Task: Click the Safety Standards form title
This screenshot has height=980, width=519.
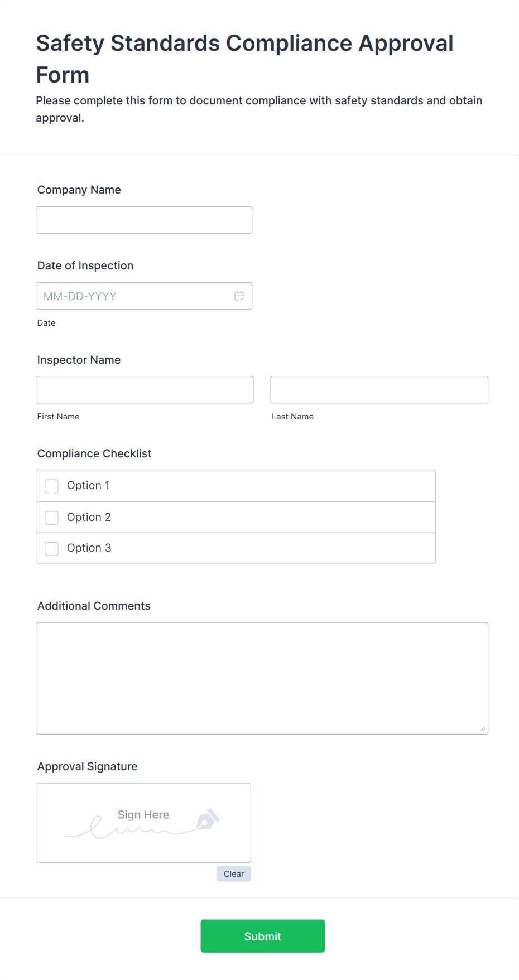Action: click(x=244, y=59)
